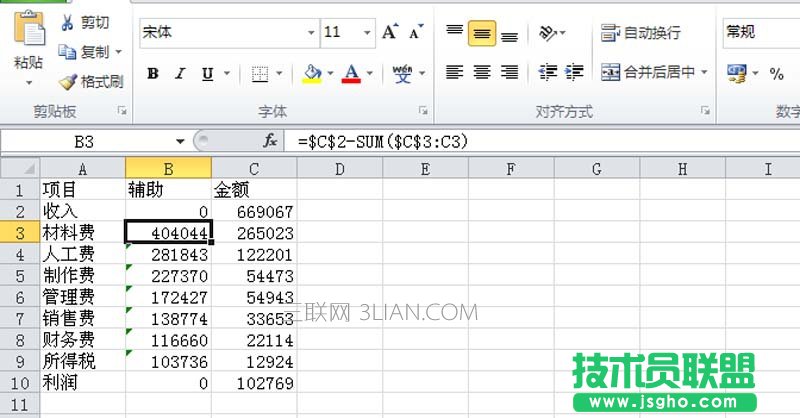Viewport: 800px width, 418px height.
Task: Select column C header
Action: coord(254,168)
